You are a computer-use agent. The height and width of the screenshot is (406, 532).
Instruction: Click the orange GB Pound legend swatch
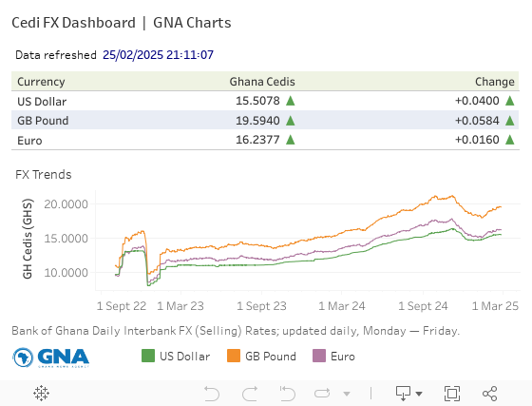[234, 356]
